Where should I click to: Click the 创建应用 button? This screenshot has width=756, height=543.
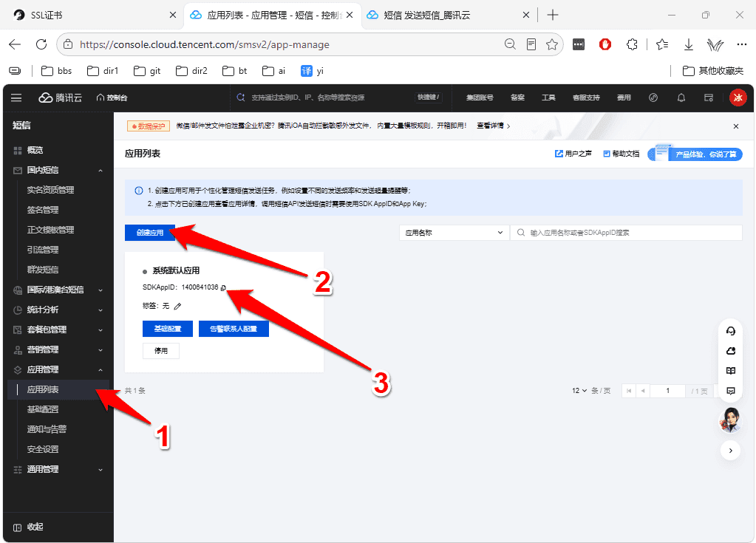pos(150,233)
